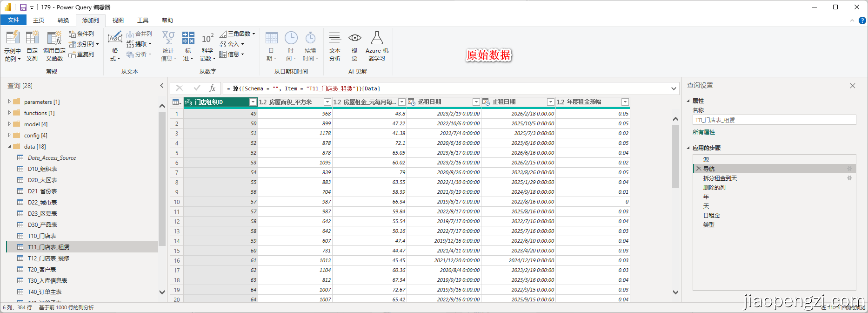The height and width of the screenshot is (313, 868).
Task: Expand the config [4] folder
Action: coord(9,135)
